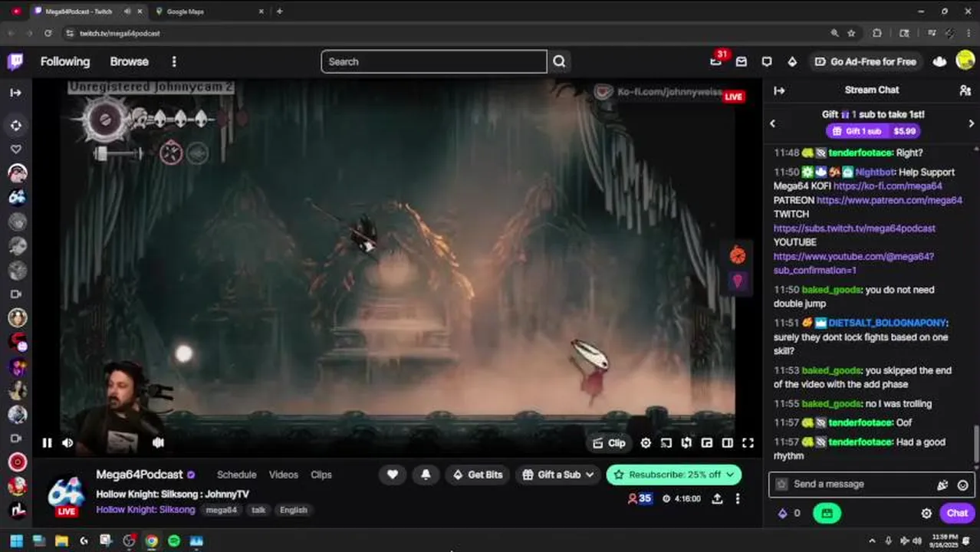Collapse the Stream Chat panel
980x552 pixels.
[x=779, y=90]
